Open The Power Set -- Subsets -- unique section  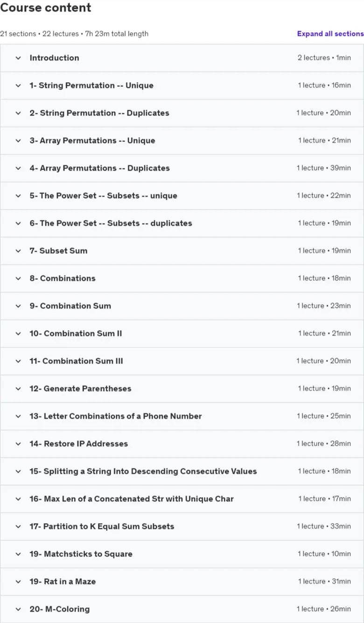pos(182,196)
